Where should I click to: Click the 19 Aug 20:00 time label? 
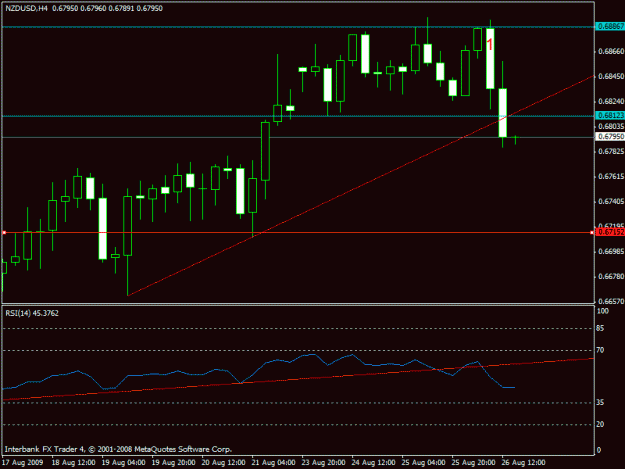174,463
